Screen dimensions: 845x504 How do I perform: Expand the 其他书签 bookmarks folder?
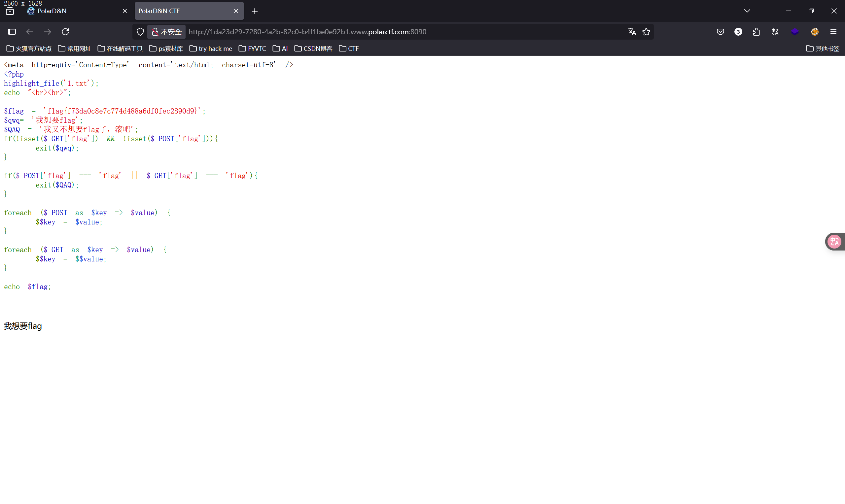(822, 49)
